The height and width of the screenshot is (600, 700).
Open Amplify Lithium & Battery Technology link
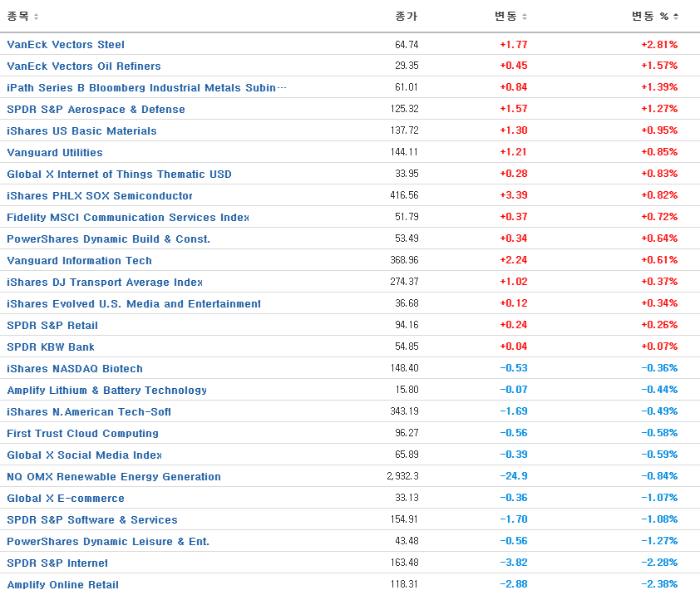[x=107, y=391]
